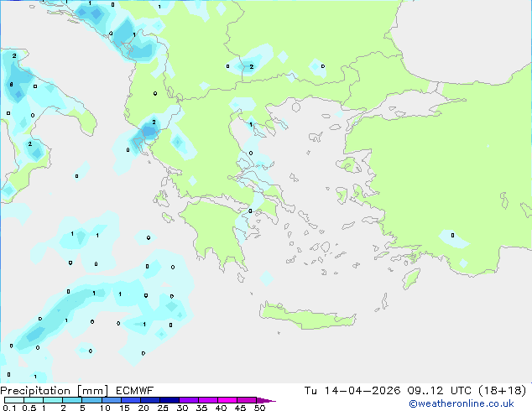Click the island of Rhodes on the map
This screenshot has height=411, width=532.
(410, 278)
